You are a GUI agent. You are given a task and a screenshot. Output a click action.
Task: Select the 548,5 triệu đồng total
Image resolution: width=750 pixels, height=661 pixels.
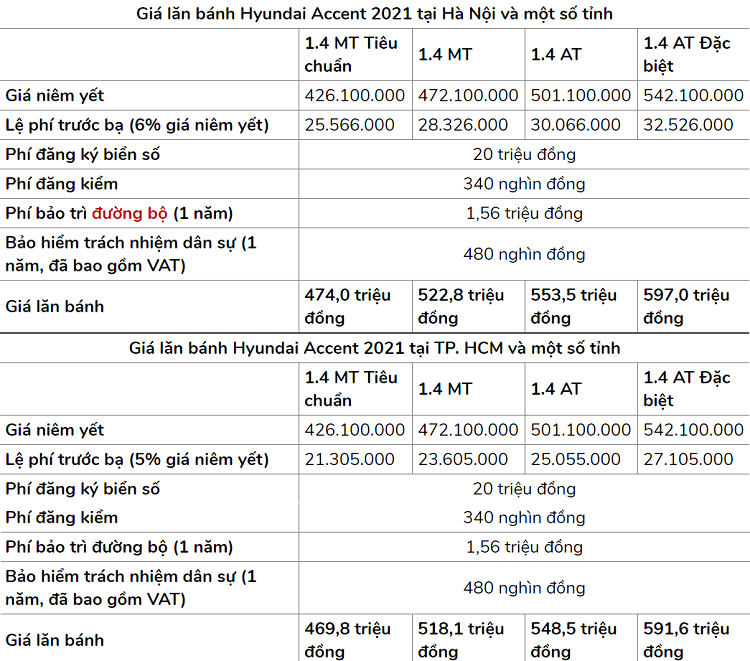(574, 640)
